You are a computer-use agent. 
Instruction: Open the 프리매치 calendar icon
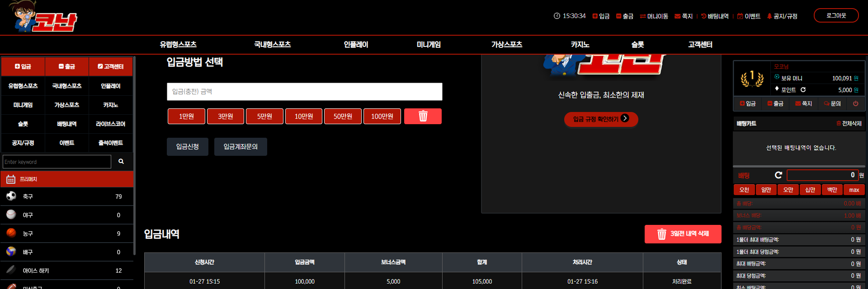pos(11,179)
